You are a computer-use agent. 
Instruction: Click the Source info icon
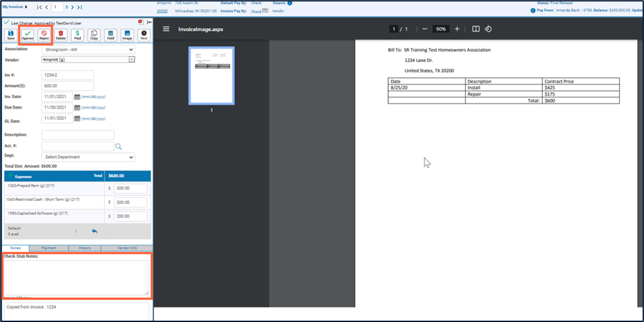point(289,3)
